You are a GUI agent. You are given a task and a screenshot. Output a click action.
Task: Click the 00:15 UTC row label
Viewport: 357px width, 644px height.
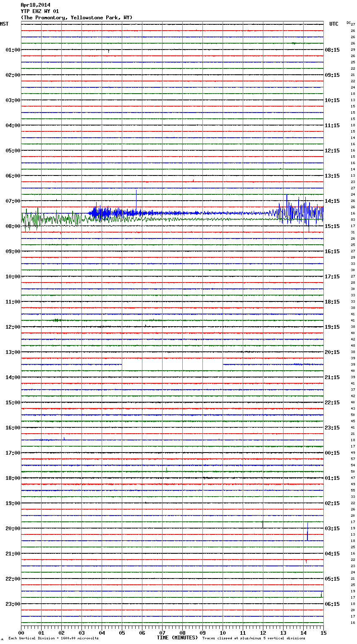(332, 453)
